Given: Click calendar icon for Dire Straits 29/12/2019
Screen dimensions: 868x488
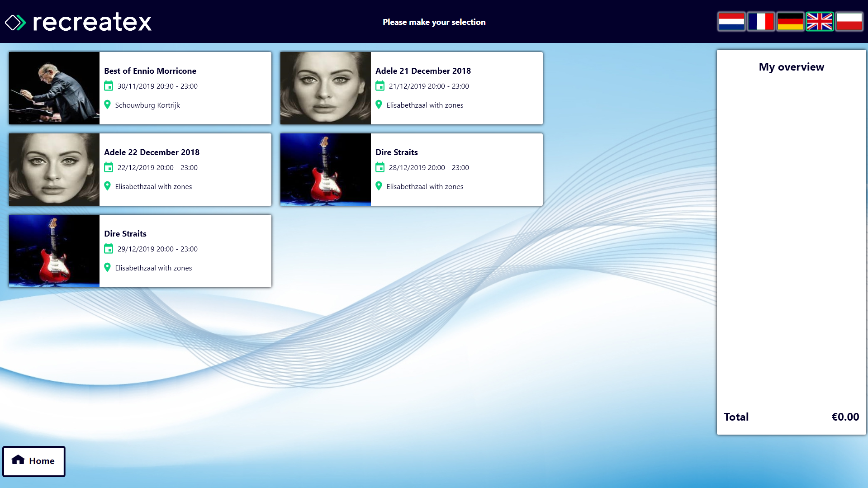Looking at the screenshot, I should 109,249.
